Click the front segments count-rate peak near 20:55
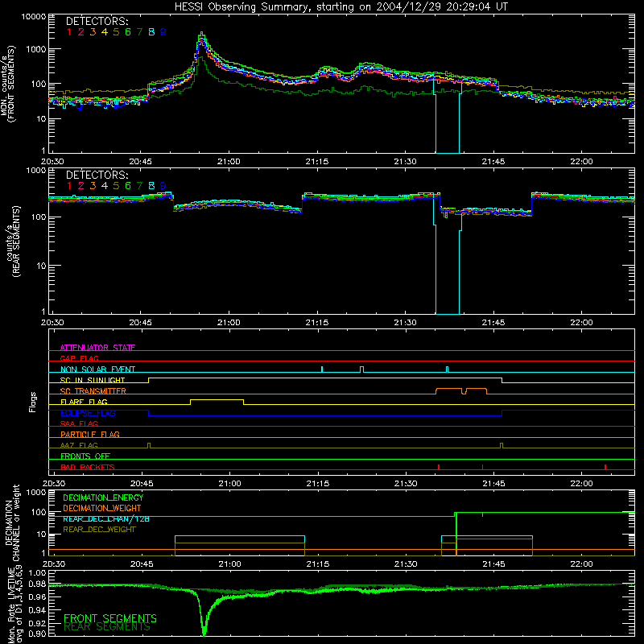 point(201,33)
